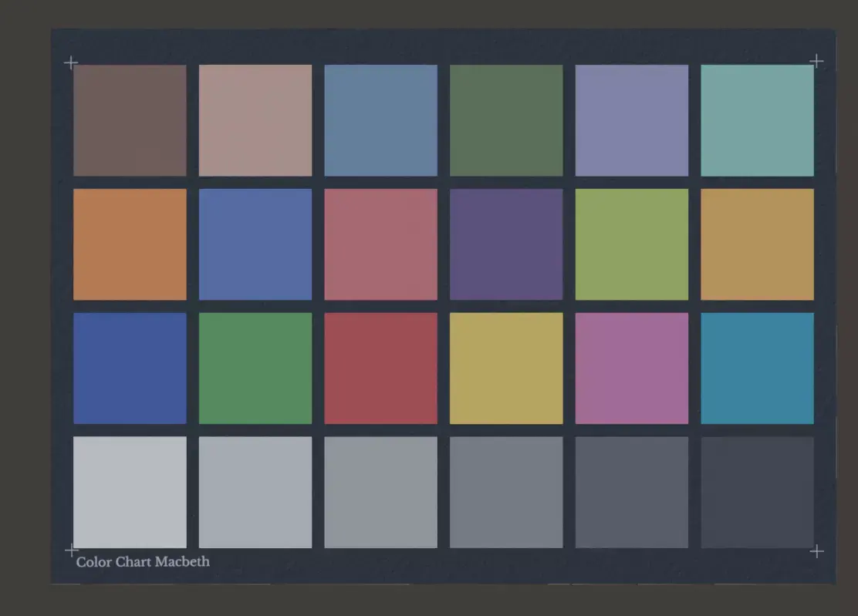Click the Color Chart Macbeth text label
The height and width of the screenshot is (616, 858).
point(144,561)
